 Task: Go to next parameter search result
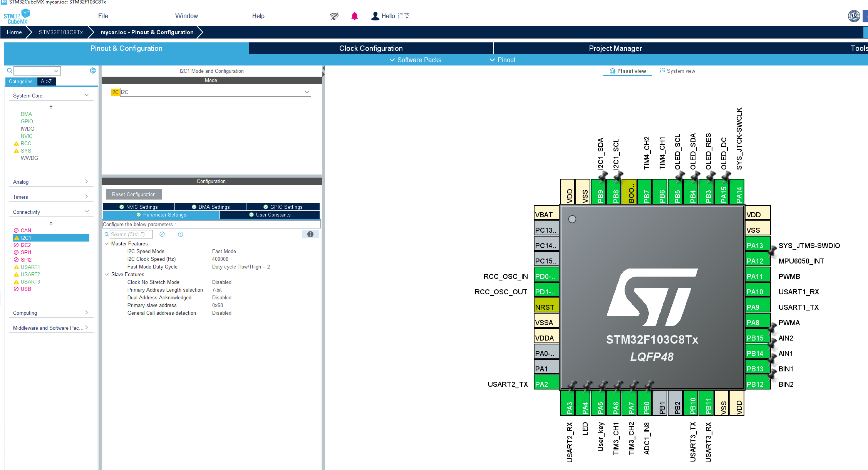pyautogui.click(x=181, y=234)
